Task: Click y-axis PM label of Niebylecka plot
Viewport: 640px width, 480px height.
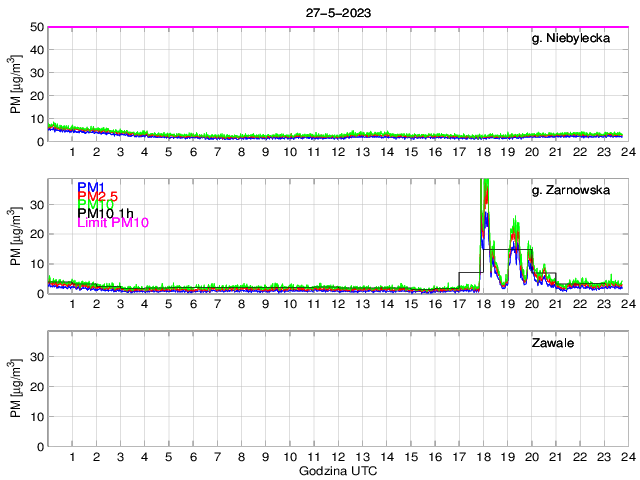Action: click(x=16, y=84)
